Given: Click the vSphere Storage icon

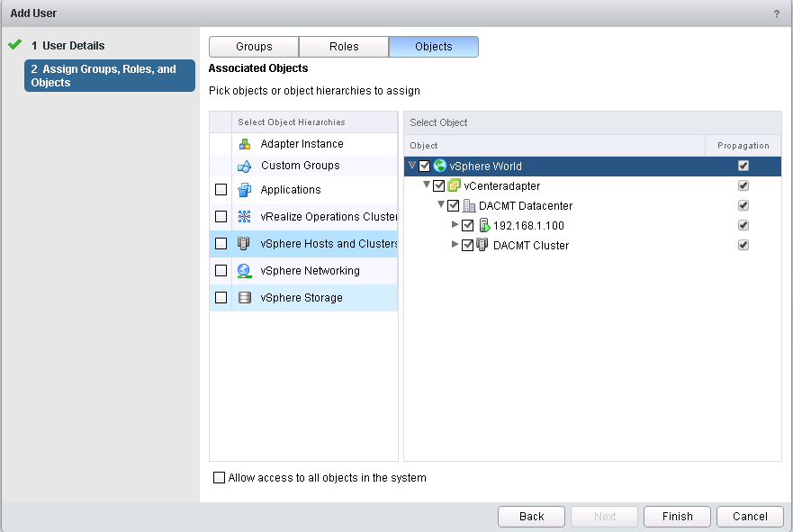Looking at the screenshot, I should point(245,297).
